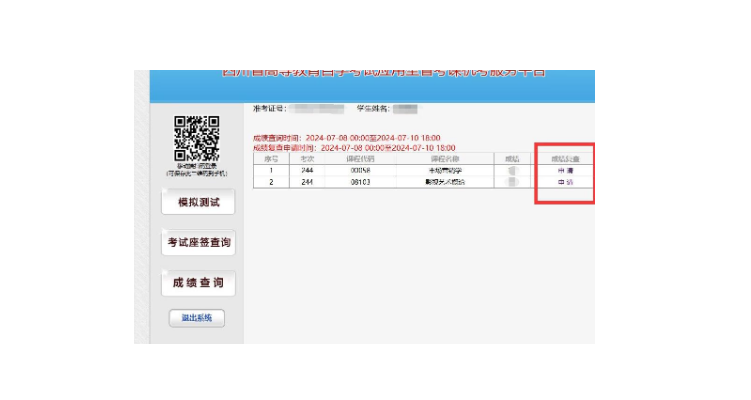Click the 成绩 column header
Image resolution: width=751 pixels, height=400 pixels.
pos(512,159)
